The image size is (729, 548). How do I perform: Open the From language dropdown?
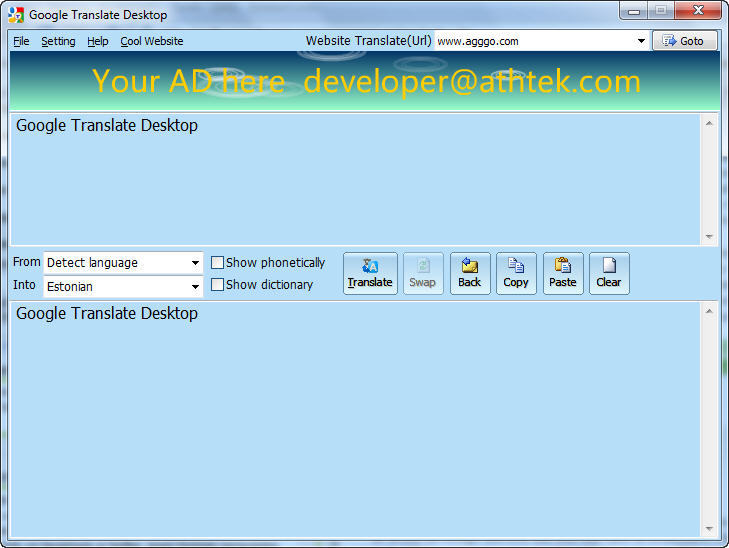coord(123,263)
